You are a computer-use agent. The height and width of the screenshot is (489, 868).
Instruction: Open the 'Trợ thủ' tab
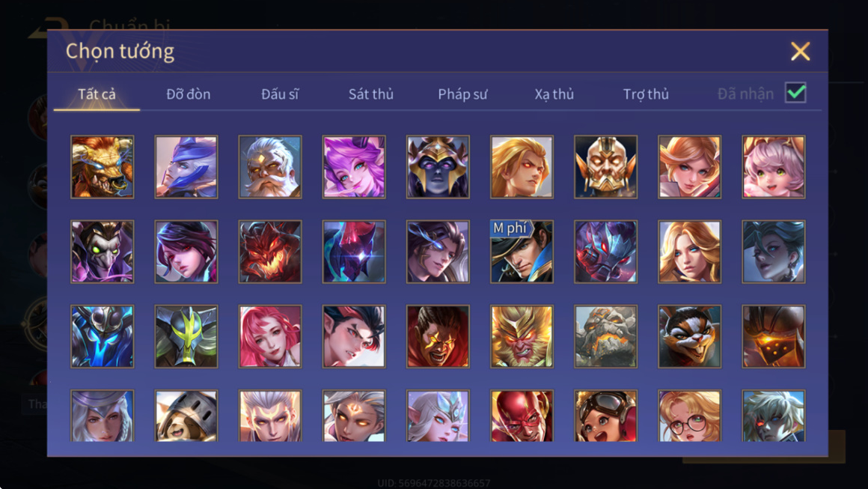tap(646, 94)
